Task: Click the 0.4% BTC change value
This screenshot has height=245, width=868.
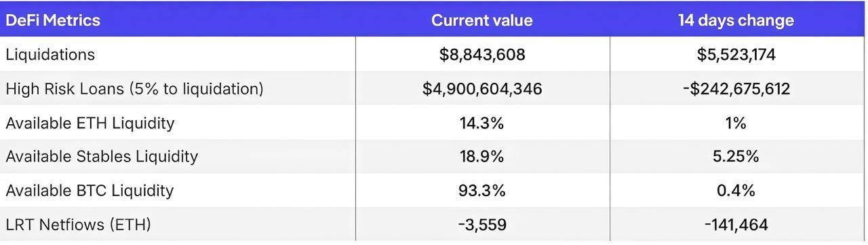Action: [736, 191]
